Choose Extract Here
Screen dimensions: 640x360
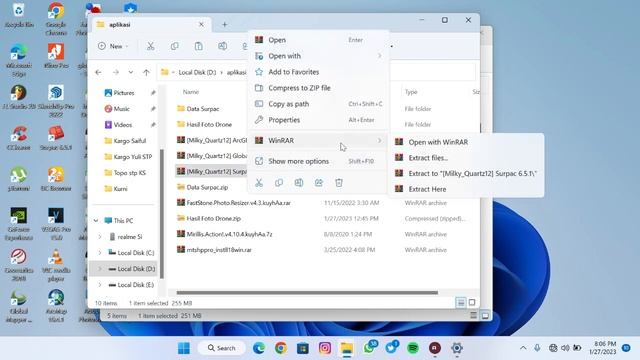(x=466, y=189)
